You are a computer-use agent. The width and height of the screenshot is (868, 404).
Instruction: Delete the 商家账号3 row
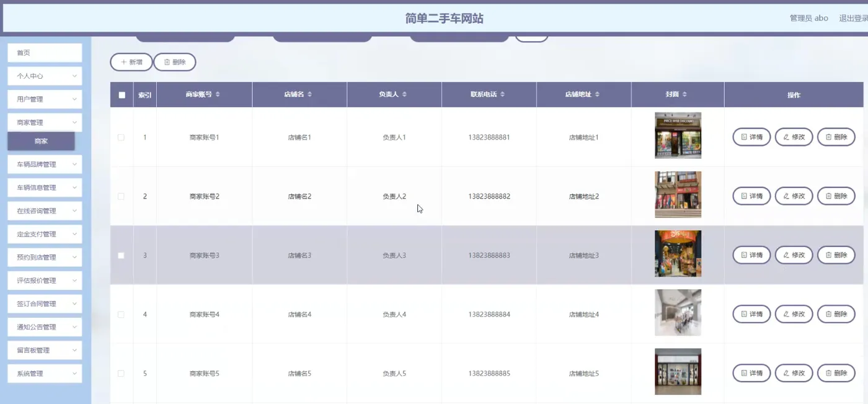coord(836,255)
